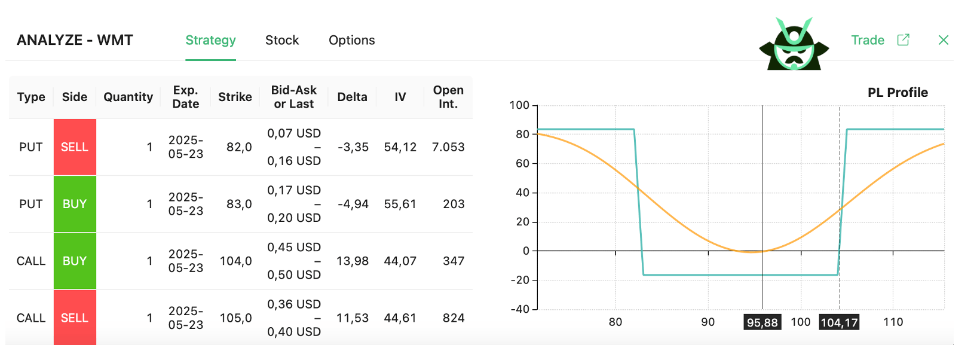Image resolution: width=980 pixels, height=360 pixels.
Task: Click the quantity of the 83,0 put
Action: (149, 204)
